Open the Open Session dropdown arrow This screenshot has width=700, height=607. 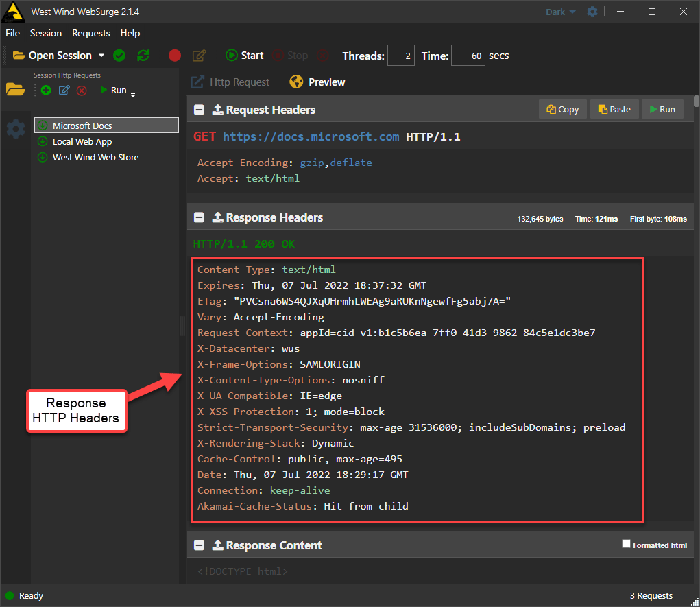pyautogui.click(x=101, y=55)
